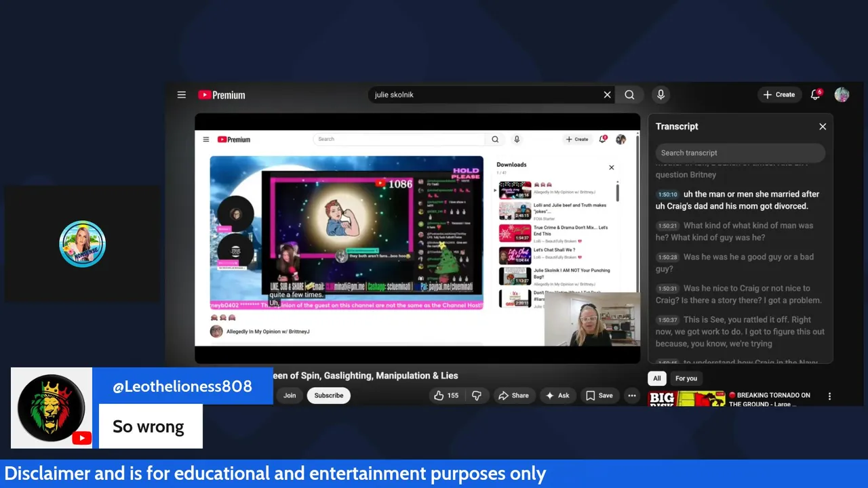Open the notifications bell
The width and height of the screenshot is (868, 488).
click(x=816, y=95)
